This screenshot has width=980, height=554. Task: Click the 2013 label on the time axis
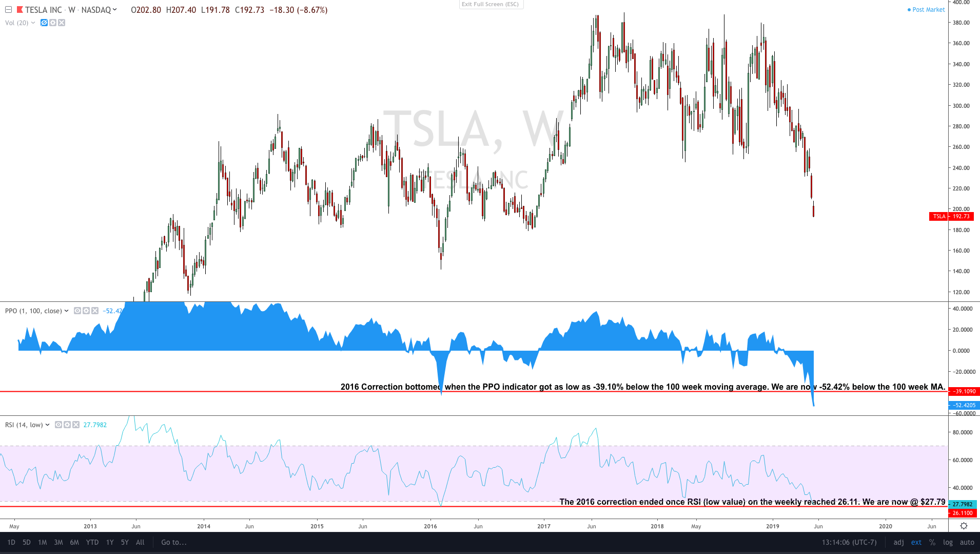click(x=90, y=526)
